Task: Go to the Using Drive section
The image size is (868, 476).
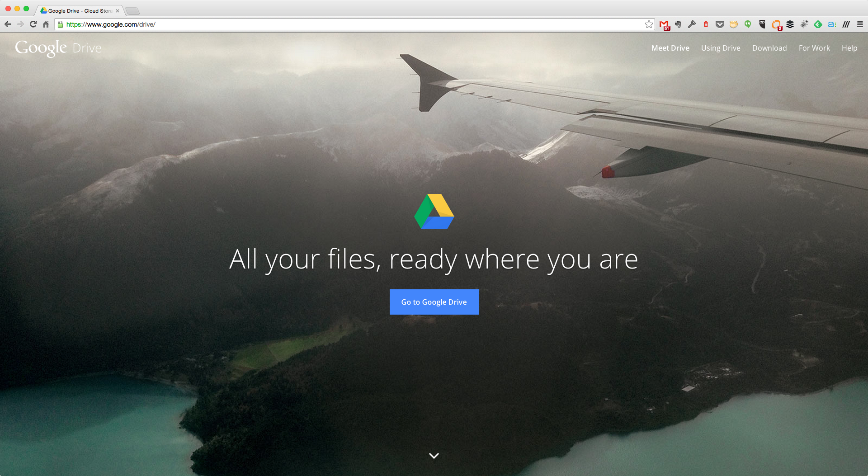Action: [x=721, y=48]
